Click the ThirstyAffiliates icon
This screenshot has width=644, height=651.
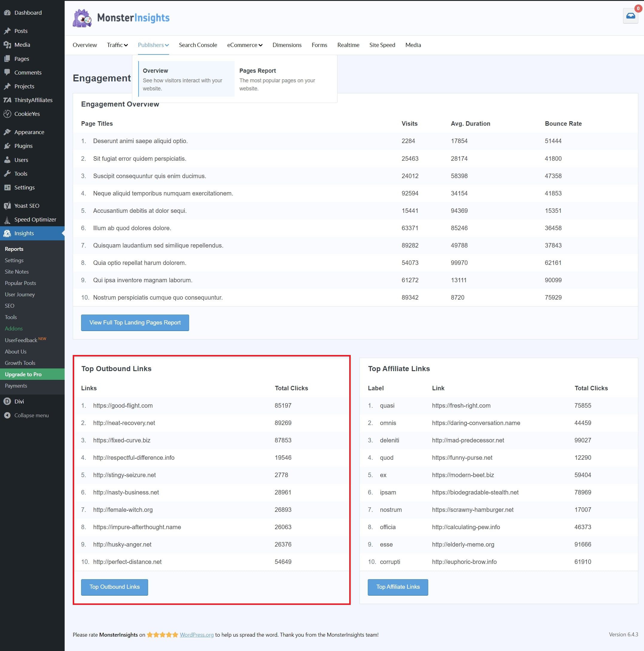[8, 100]
